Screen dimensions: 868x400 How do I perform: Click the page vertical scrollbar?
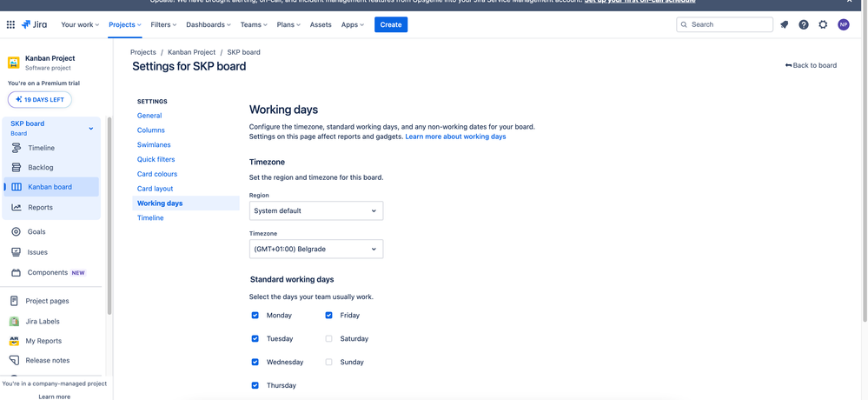click(865, 166)
